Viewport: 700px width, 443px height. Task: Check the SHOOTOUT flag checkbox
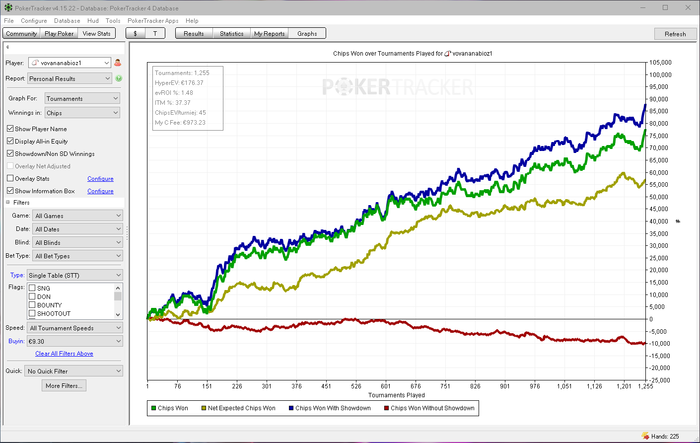[x=32, y=313]
